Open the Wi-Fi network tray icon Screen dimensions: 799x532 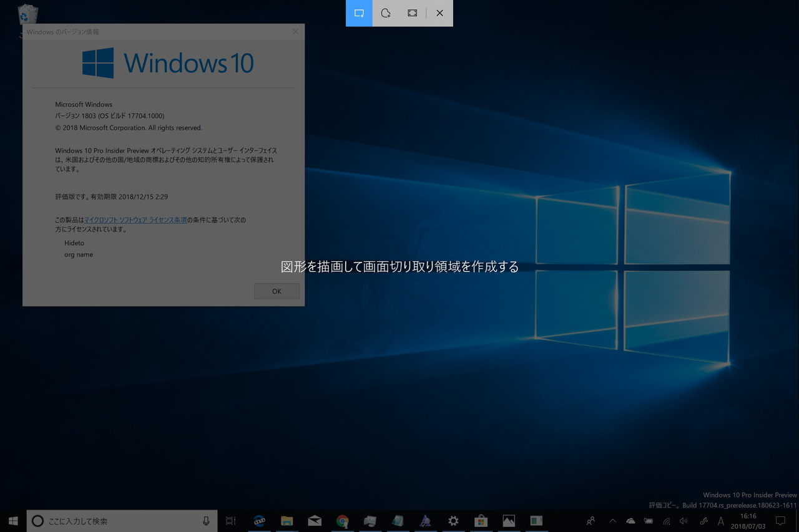(x=667, y=521)
